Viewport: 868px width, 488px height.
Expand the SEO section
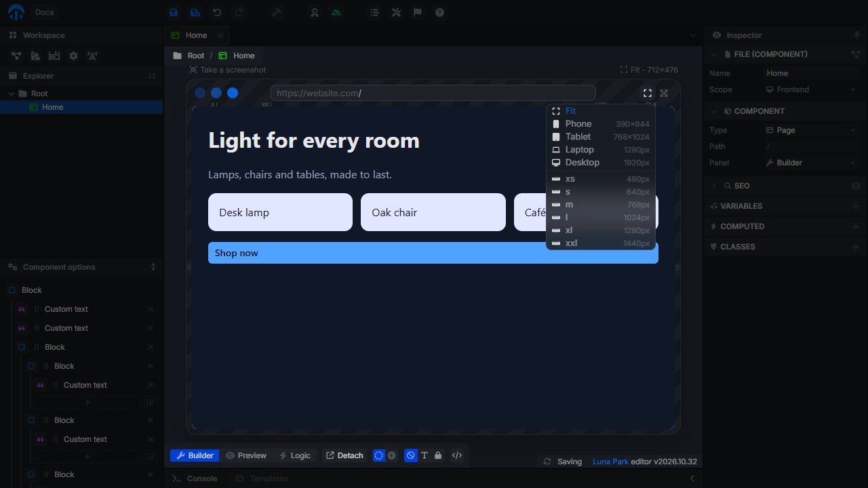coord(714,186)
